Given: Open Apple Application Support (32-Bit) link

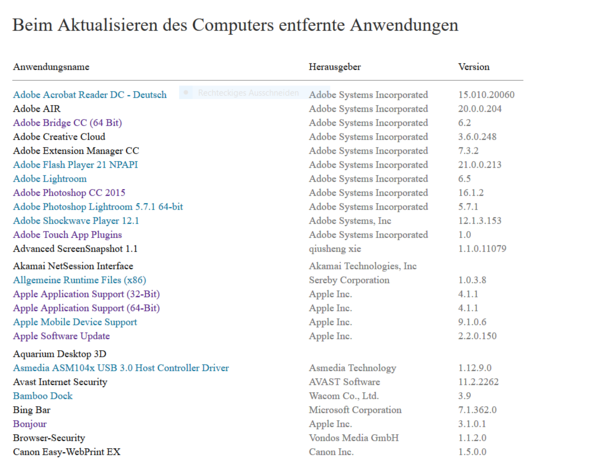Looking at the screenshot, I should (86, 294).
